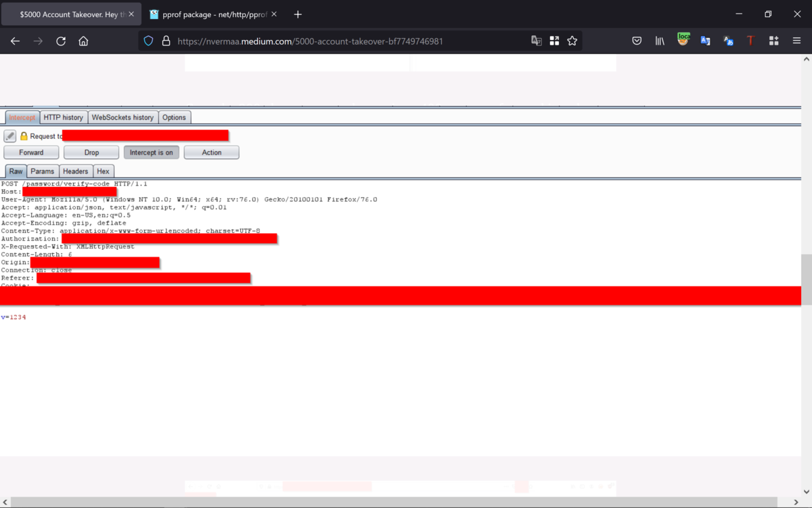Viewport: 812px width, 508px height.
Task: Go back with the browser back arrow
Action: pyautogui.click(x=15, y=41)
